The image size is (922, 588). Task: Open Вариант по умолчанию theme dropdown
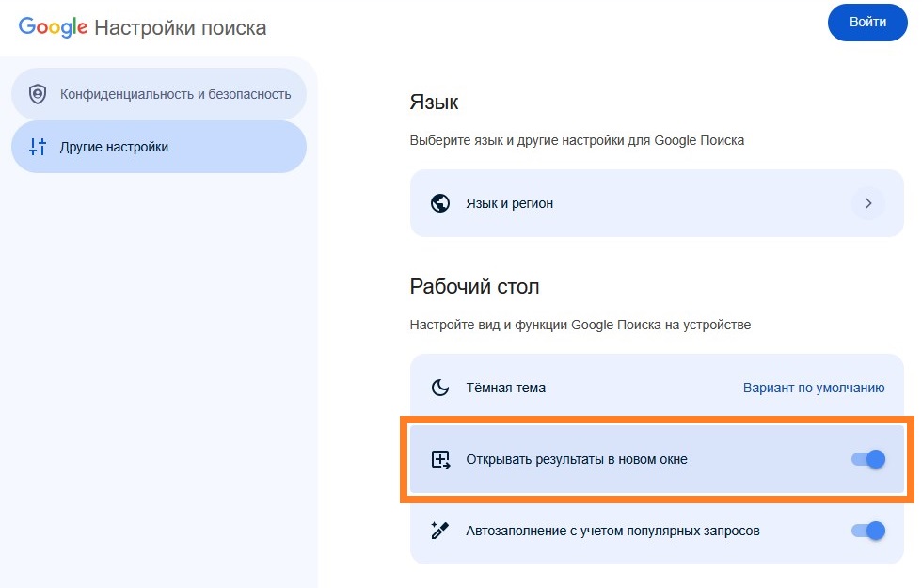coord(814,388)
